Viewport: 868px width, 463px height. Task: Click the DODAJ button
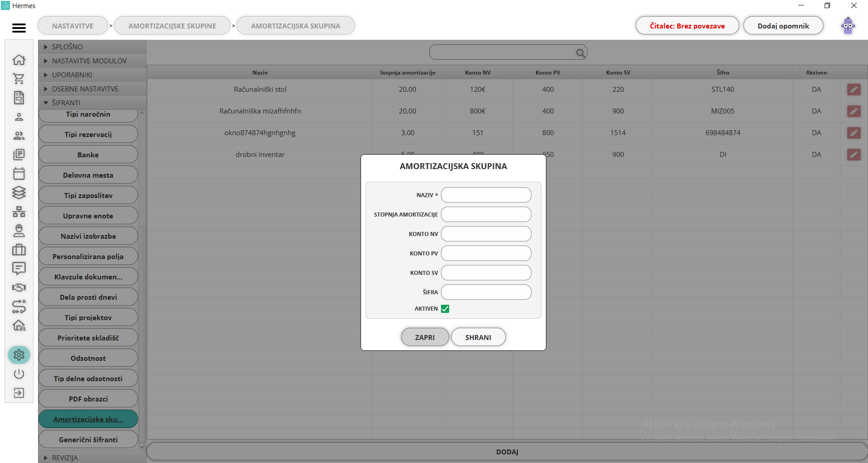coord(507,452)
